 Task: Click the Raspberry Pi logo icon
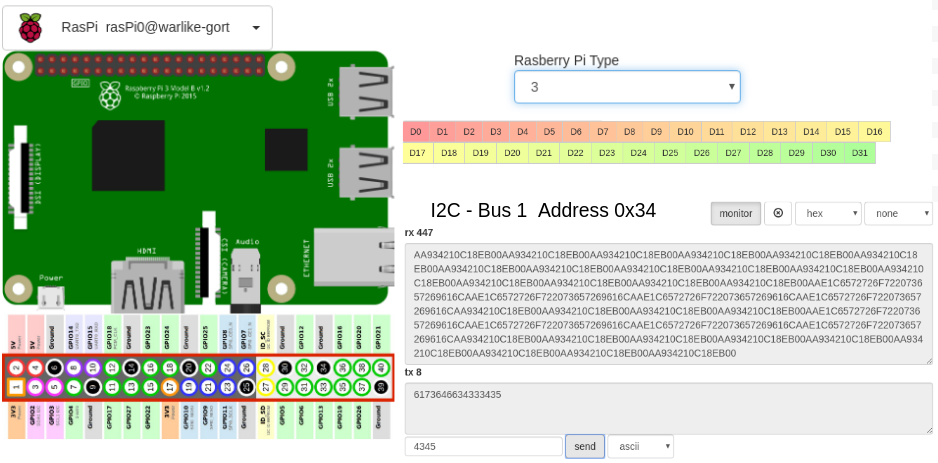point(31,28)
